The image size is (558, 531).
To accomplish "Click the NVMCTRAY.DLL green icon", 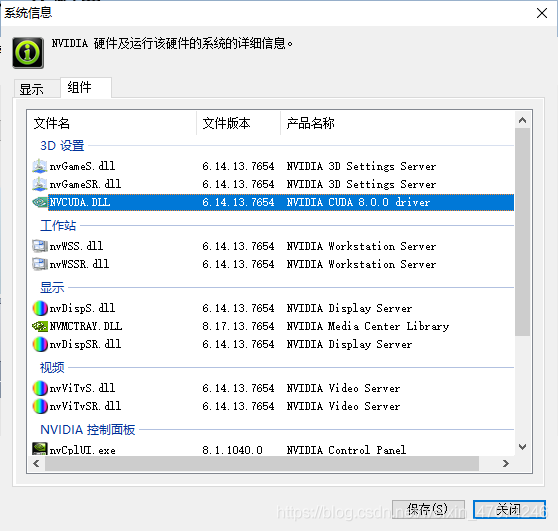I will [x=40, y=326].
